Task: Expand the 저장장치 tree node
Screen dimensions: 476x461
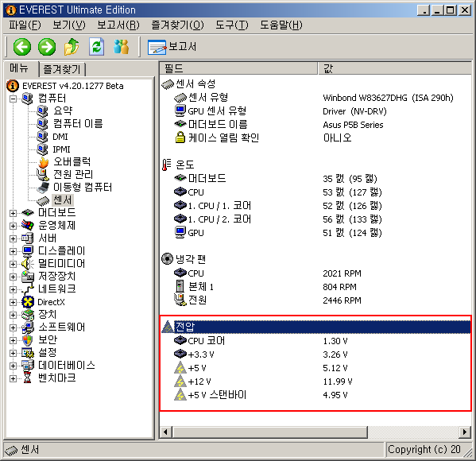Action: tap(13, 277)
